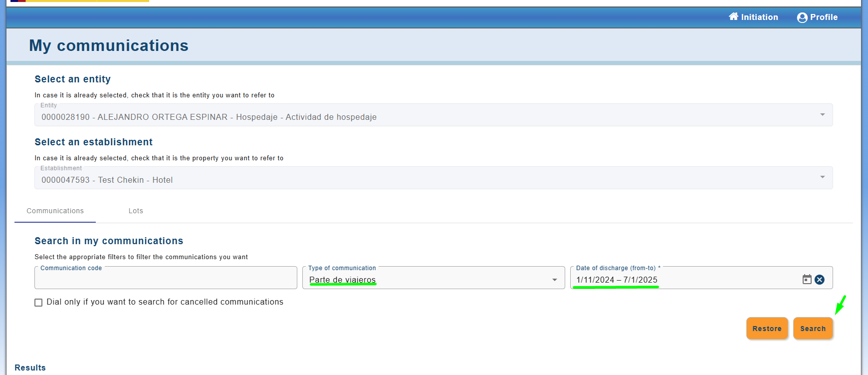The width and height of the screenshot is (868, 375).
Task: Expand the Entity dropdown arrow
Action: (x=822, y=115)
